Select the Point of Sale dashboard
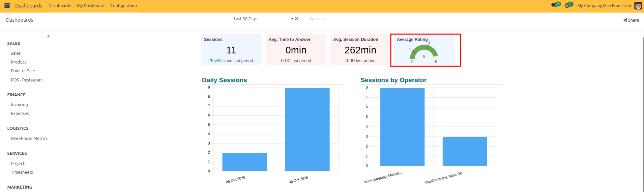 pyautogui.click(x=23, y=71)
